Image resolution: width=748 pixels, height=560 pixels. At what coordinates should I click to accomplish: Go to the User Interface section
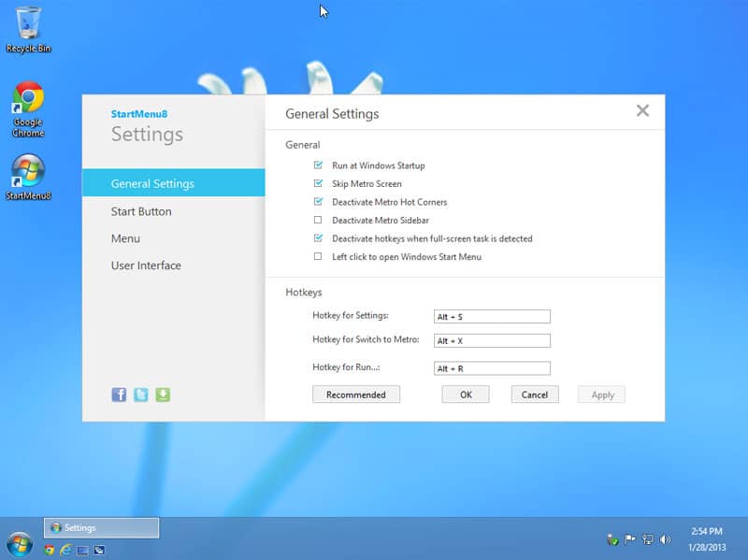tap(146, 266)
